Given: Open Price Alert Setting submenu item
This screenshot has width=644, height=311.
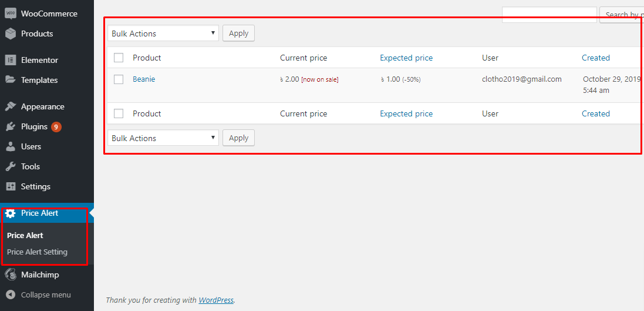Looking at the screenshot, I should [x=37, y=252].
